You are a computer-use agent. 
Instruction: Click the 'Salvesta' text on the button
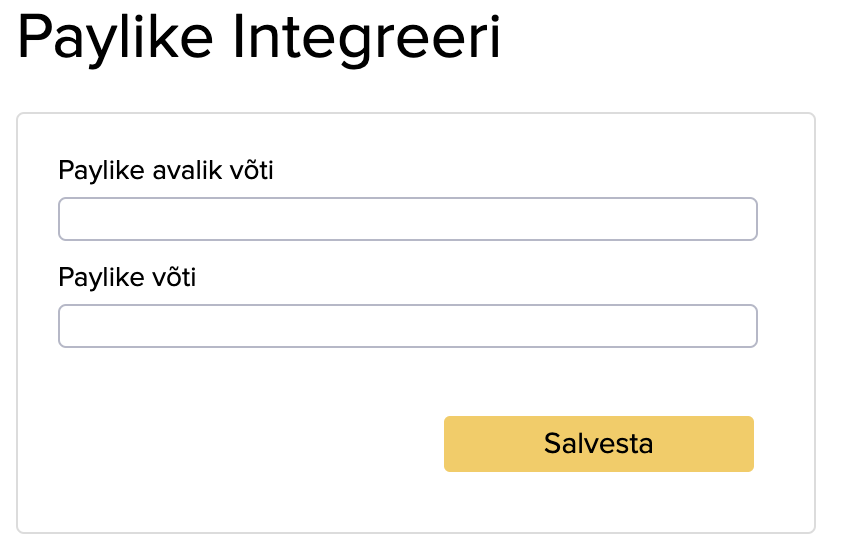(x=598, y=443)
